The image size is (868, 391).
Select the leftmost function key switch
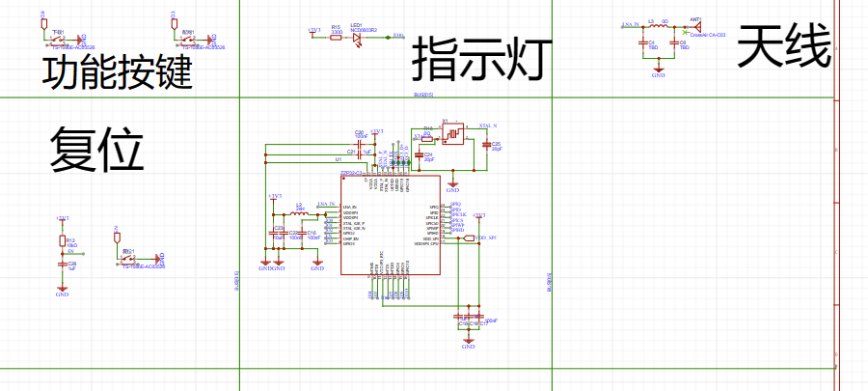pos(57,39)
